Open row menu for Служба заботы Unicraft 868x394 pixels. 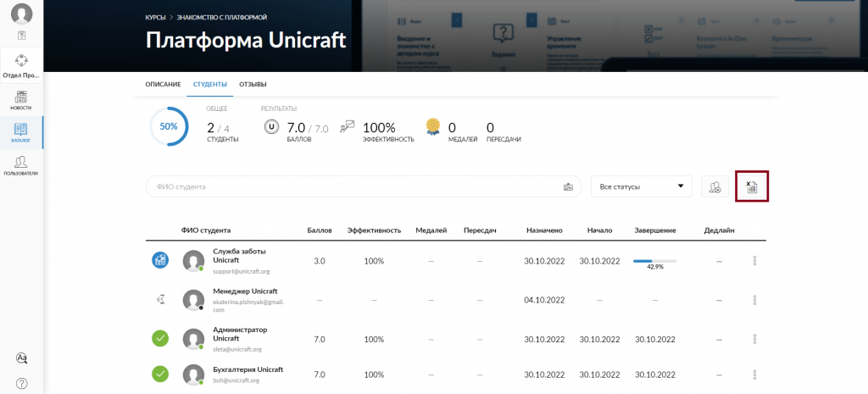754,261
